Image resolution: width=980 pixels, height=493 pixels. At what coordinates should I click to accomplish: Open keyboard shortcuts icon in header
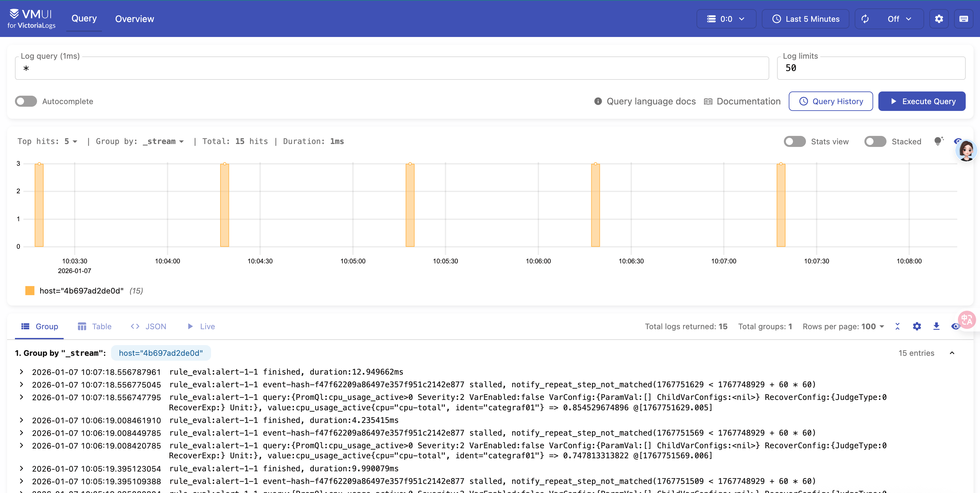(x=963, y=19)
